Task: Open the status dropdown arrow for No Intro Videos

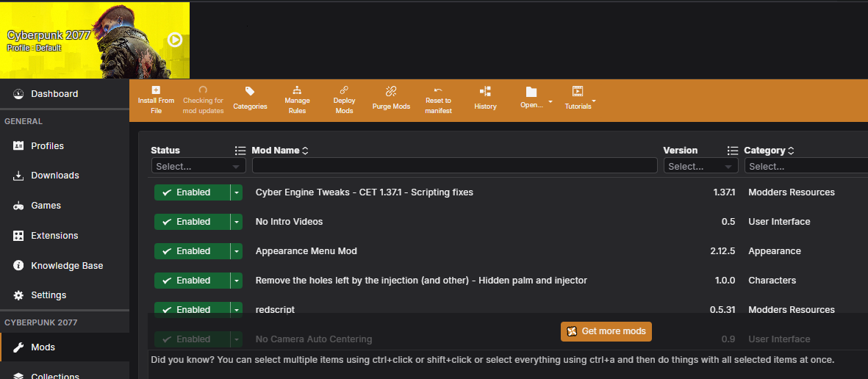Action: coord(237,222)
